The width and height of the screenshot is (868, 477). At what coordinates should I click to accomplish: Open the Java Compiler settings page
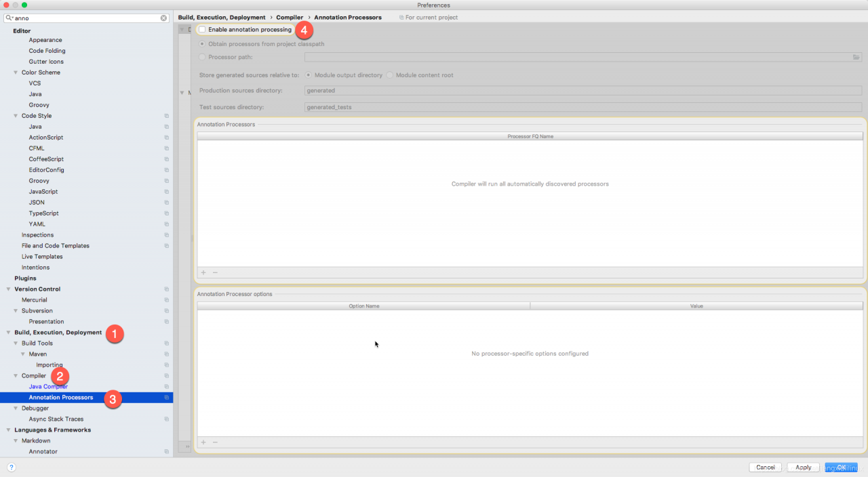tap(48, 387)
